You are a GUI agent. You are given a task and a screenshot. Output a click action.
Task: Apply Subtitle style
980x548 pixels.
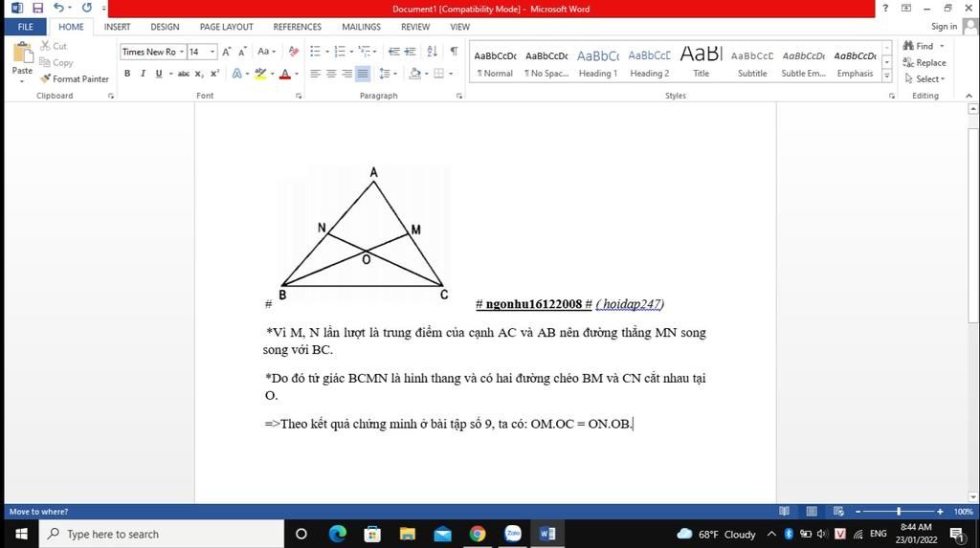[752, 62]
